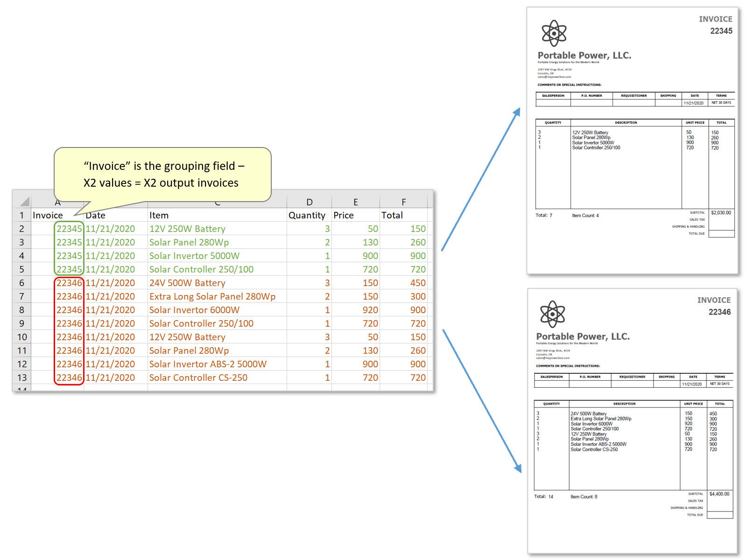Screen dimensions: 747x560
Task: Click the blue arrow pointing to invoice 22345
Action: click(x=480, y=180)
